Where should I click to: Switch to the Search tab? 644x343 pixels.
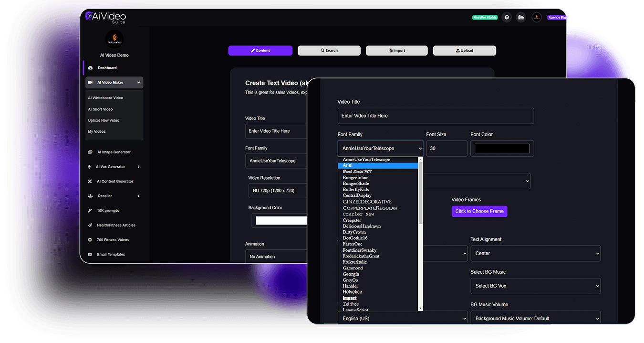click(329, 51)
